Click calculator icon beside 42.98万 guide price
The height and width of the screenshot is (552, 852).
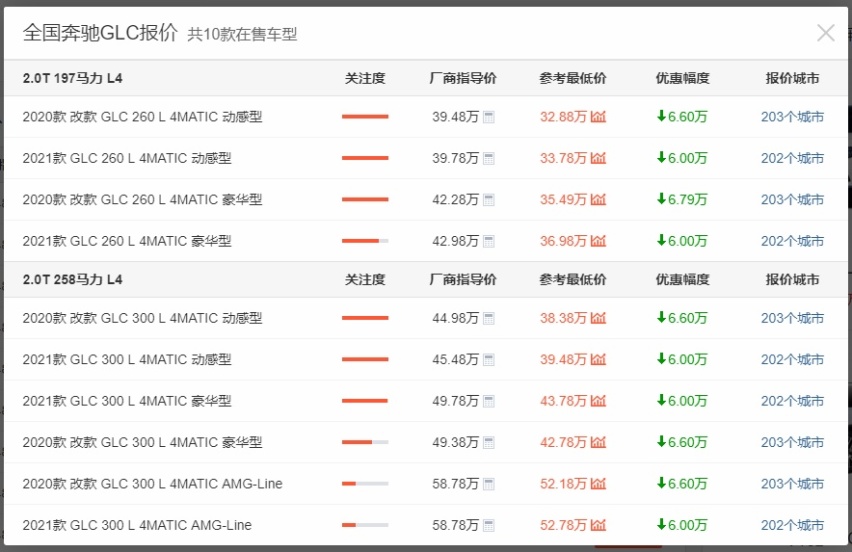[x=489, y=241]
